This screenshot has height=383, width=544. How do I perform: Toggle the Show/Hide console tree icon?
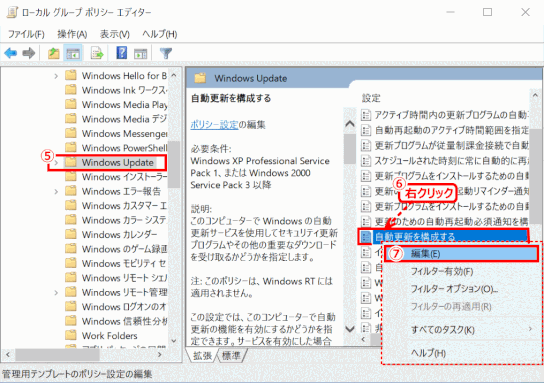73,53
